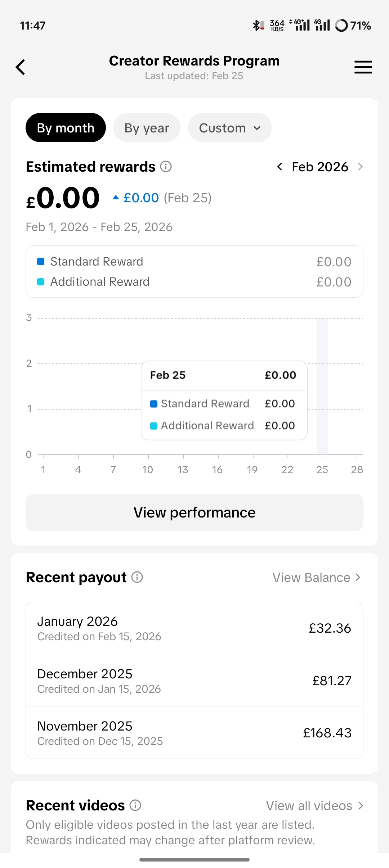
Task: Open the January 2026 payout entry
Action: 194,628
